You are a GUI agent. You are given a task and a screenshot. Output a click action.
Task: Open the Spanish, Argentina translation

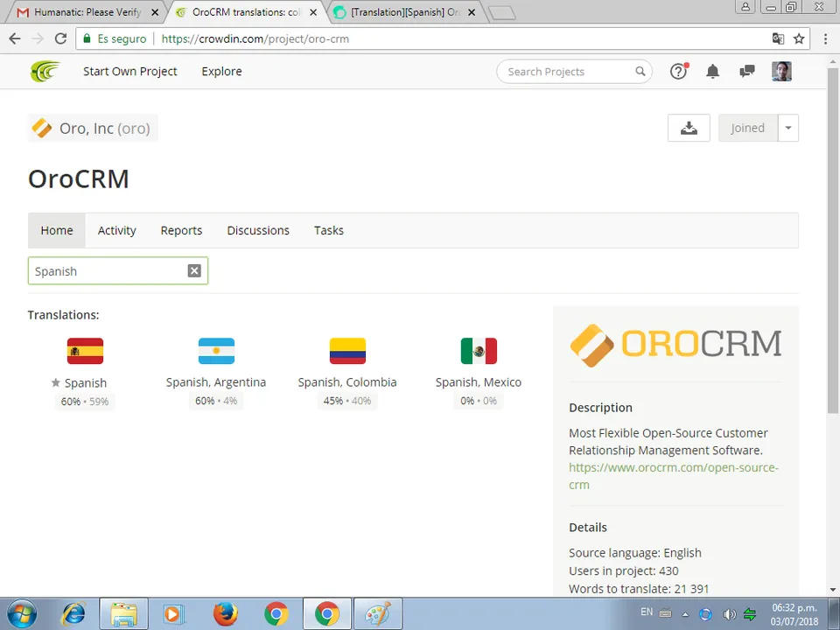216,382
